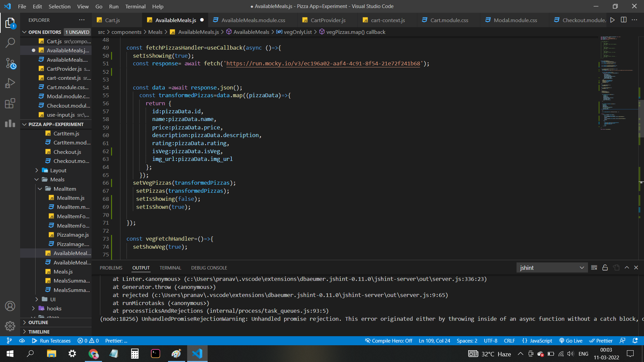The height and width of the screenshot is (362, 644).
Task: Click Go Live to start server
Action: (x=571, y=341)
